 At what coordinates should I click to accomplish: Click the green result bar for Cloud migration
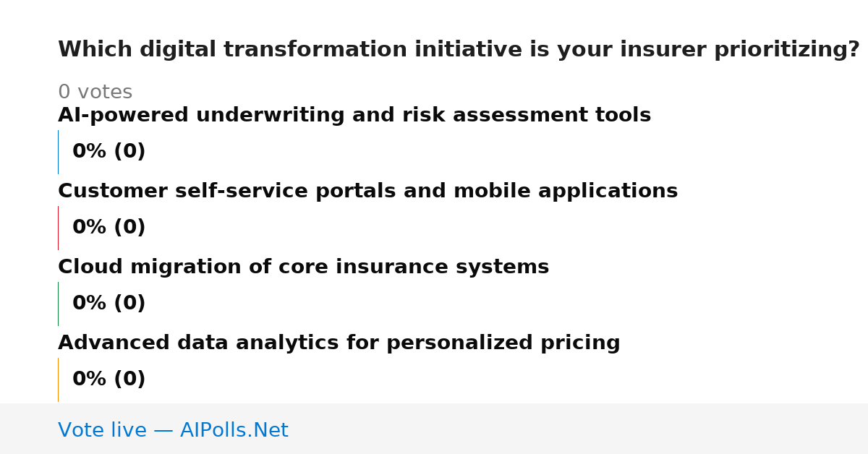(58, 304)
